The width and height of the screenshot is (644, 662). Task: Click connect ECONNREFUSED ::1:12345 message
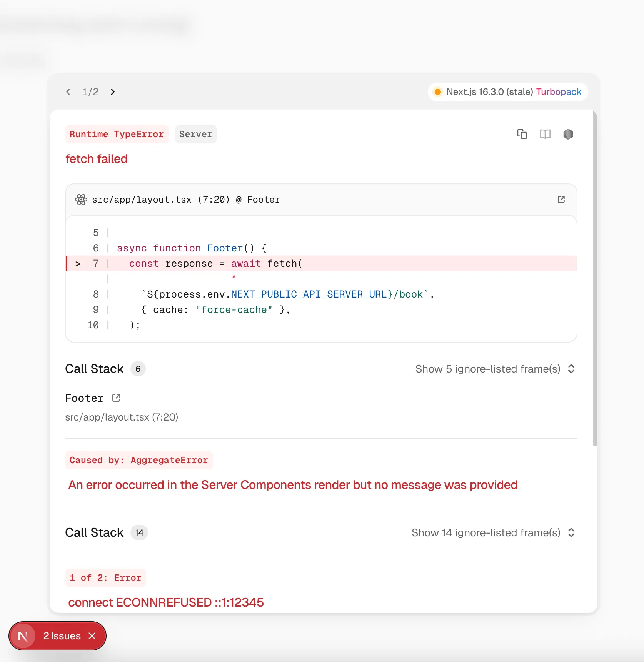coord(166,602)
